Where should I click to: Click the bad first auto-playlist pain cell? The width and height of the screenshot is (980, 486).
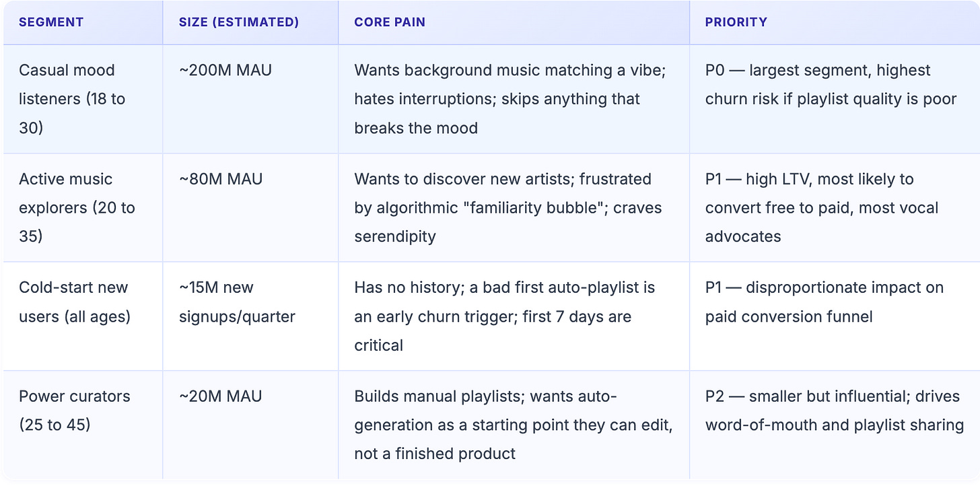(x=514, y=316)
